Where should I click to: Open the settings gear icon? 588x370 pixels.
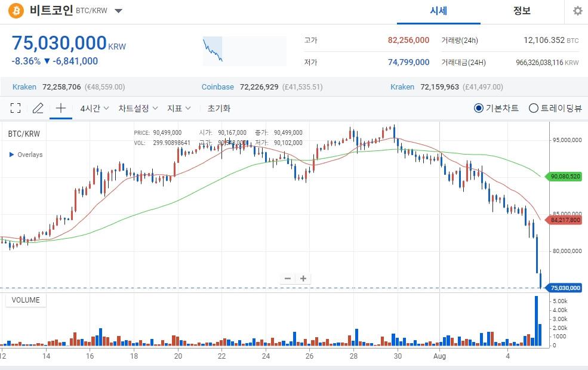577,11
